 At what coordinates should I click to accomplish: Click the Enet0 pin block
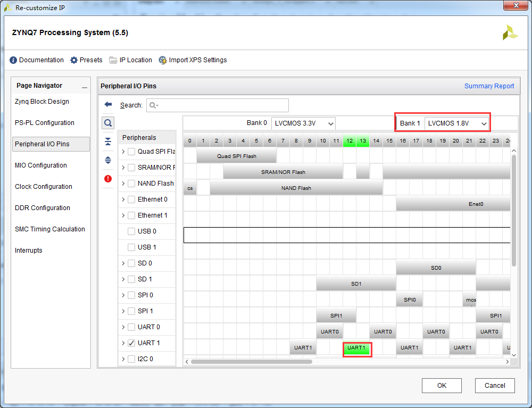point(453,204)
